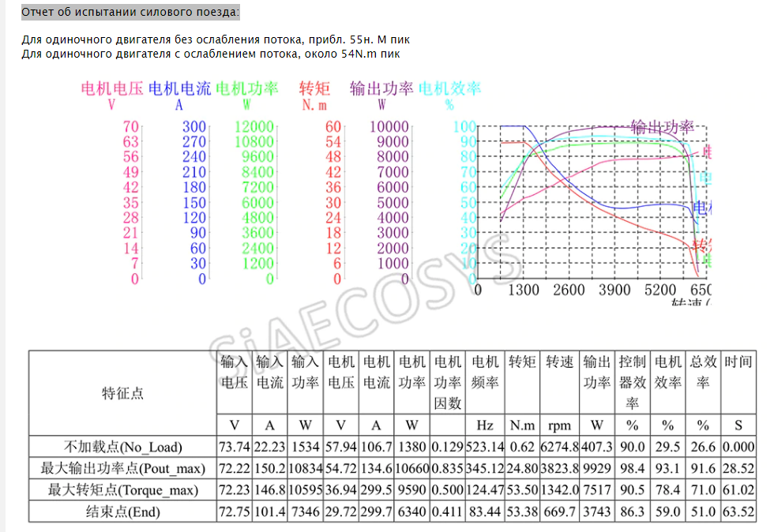The height and width of the screenshot is (532, 774).
Task: Click the "7517" output power cell
Action: 597,490
